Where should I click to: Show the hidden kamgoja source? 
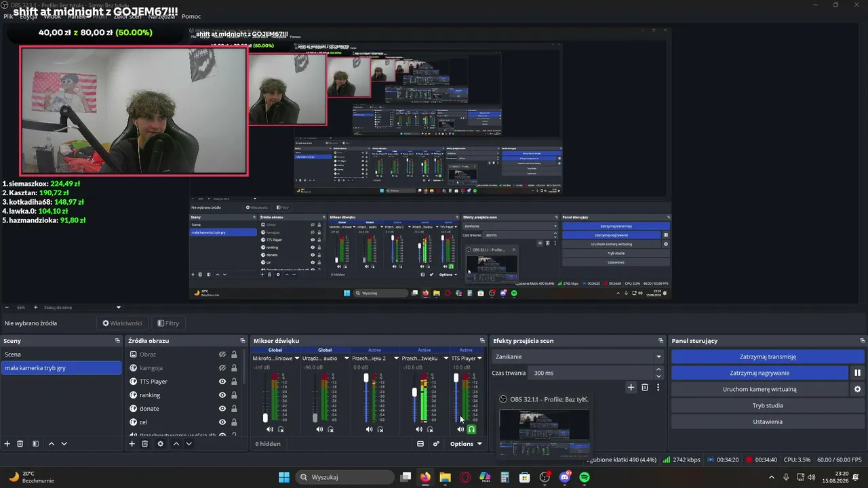[x=222, y=368]
